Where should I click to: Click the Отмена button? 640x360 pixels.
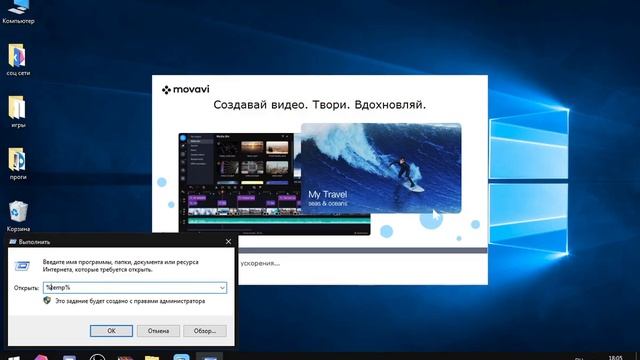(x=158, y=331)
